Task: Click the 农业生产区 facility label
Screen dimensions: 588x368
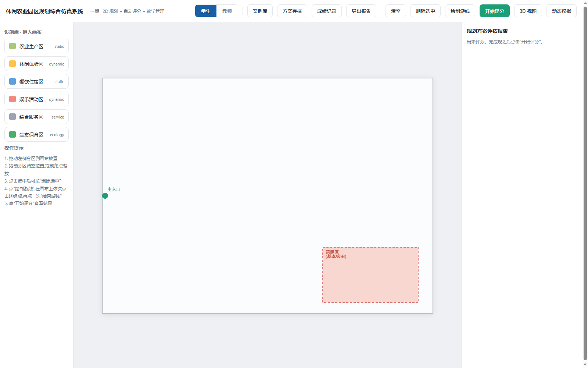Action: 31,46
